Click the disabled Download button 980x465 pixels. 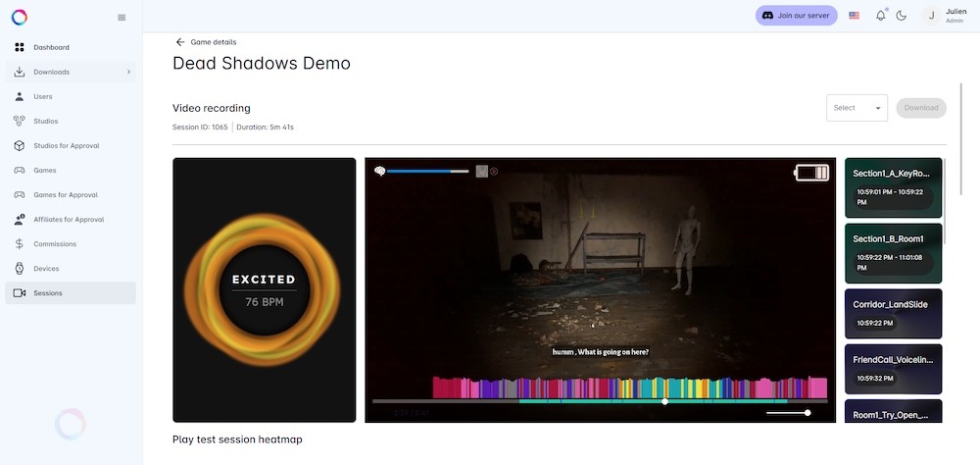click(921, 108)
